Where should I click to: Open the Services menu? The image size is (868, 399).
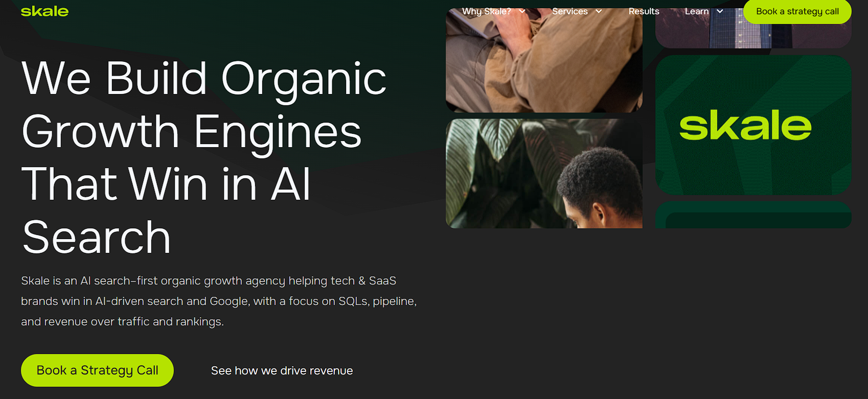(569, 11)
